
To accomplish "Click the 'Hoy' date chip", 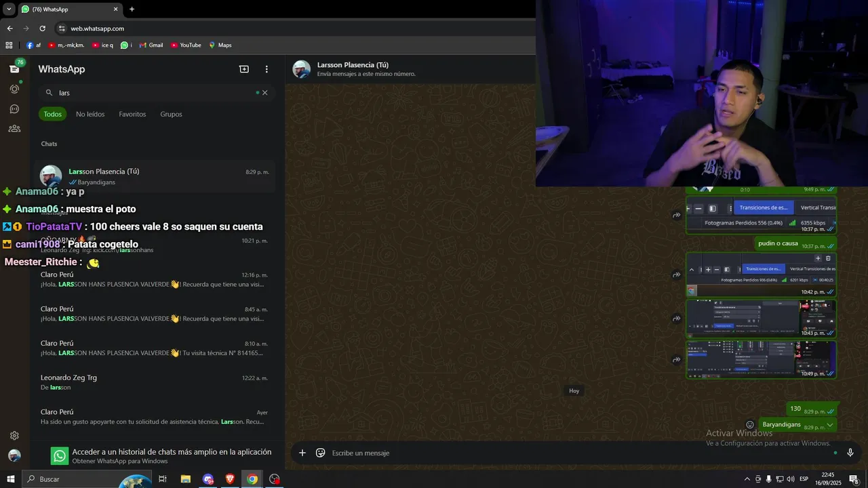I will (574, 391).
